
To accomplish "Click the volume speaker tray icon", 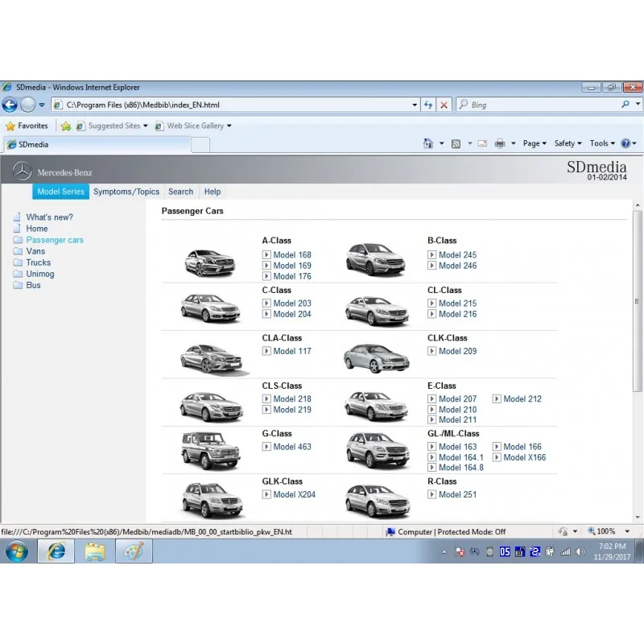I will coord(580,551).
